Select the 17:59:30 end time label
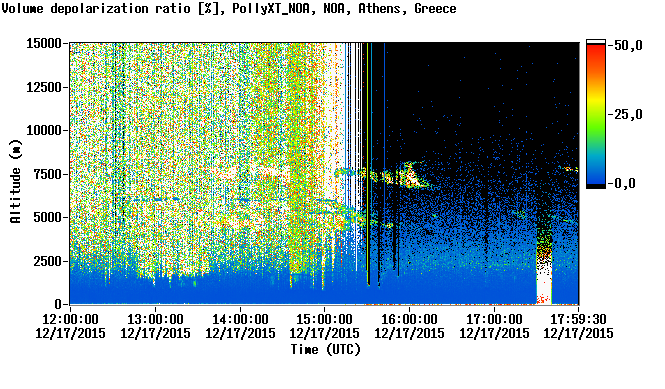The height and width of the screenshot is (389, 665). [578, 319]
